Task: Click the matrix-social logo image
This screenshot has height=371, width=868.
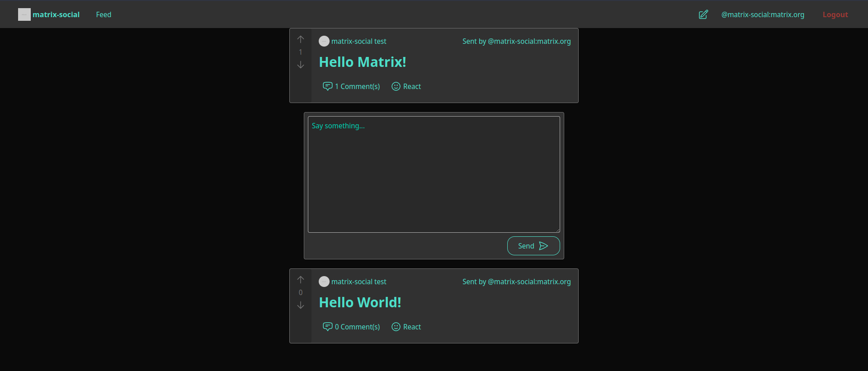Action: coord(24,14)
